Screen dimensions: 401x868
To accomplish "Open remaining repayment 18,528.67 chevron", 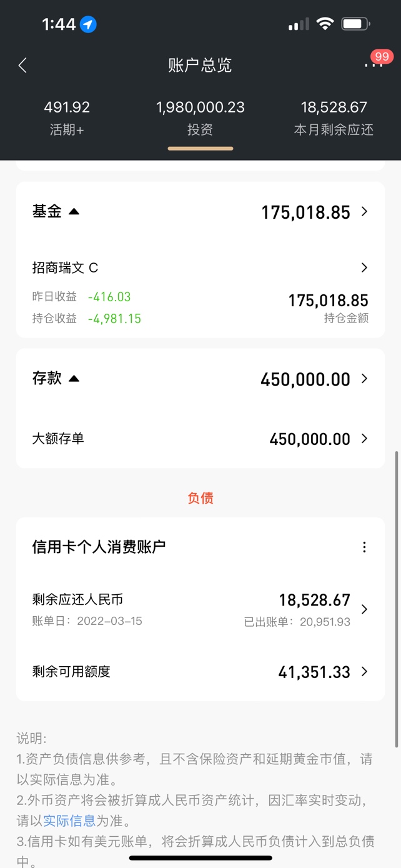I will pos(365,609).
